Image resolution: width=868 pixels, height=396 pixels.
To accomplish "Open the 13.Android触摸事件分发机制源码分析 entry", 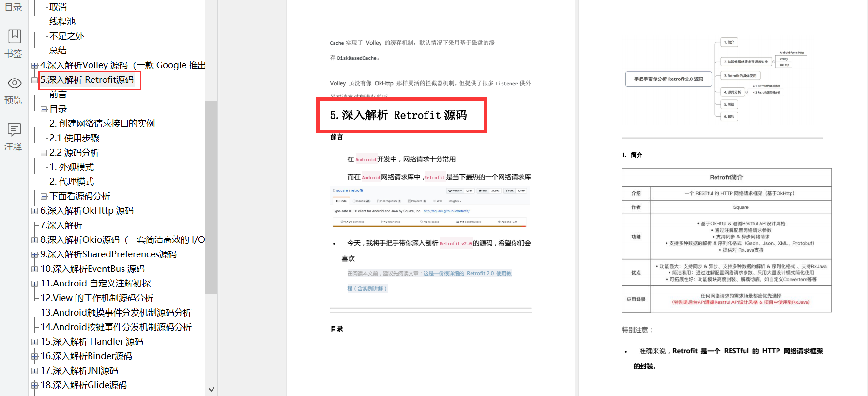I will point(116,312).
